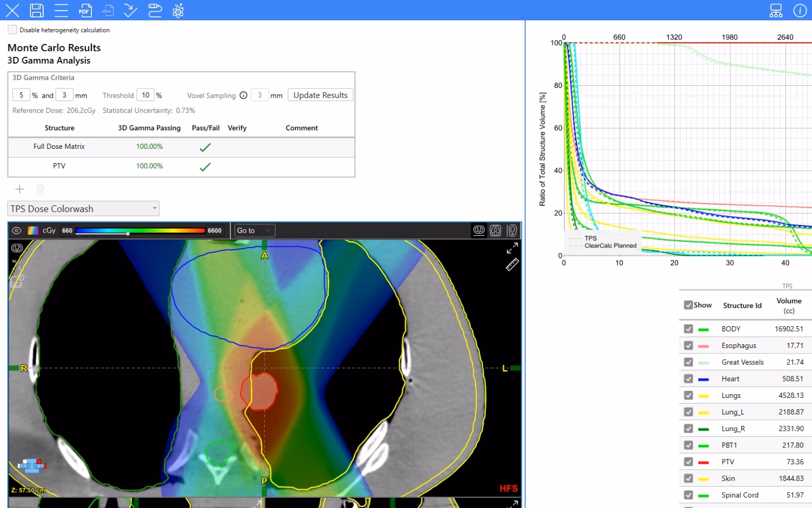Toggle dose visibility with the eye icon
This screenshot has width=812, height=508.
click(17, 231)
